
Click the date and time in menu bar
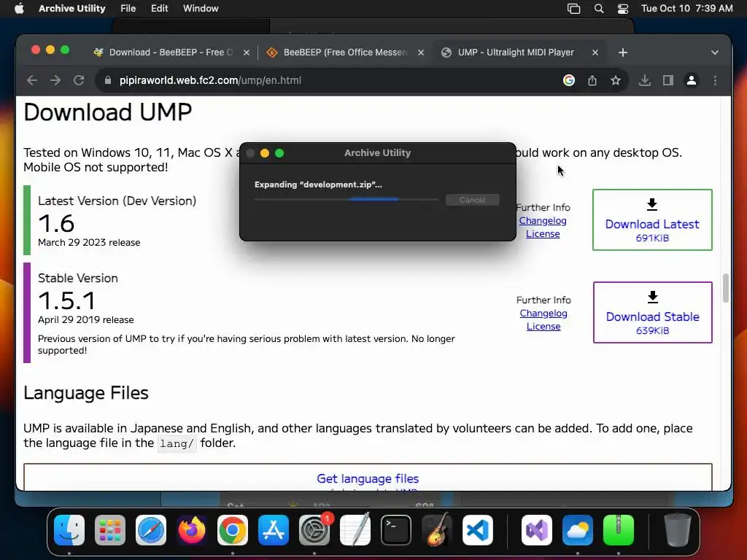coord(686,9)
